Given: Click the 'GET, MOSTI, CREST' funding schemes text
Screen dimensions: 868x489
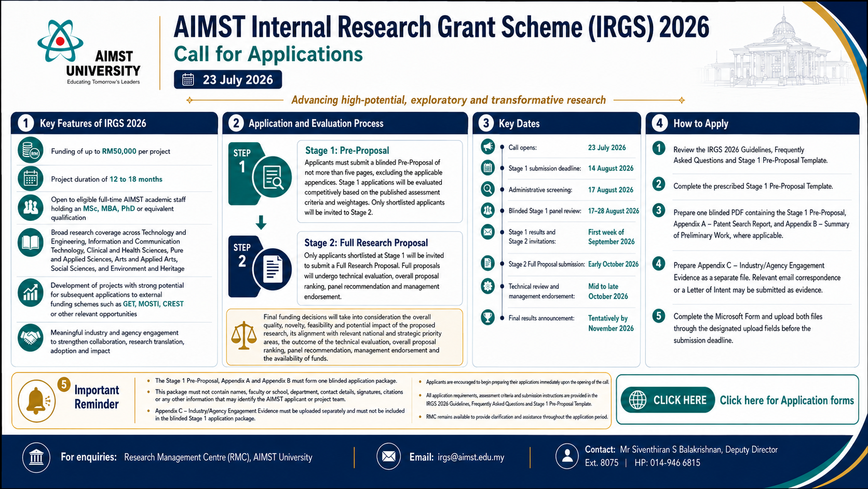Looking at the screenshot, I should [153, 303].
